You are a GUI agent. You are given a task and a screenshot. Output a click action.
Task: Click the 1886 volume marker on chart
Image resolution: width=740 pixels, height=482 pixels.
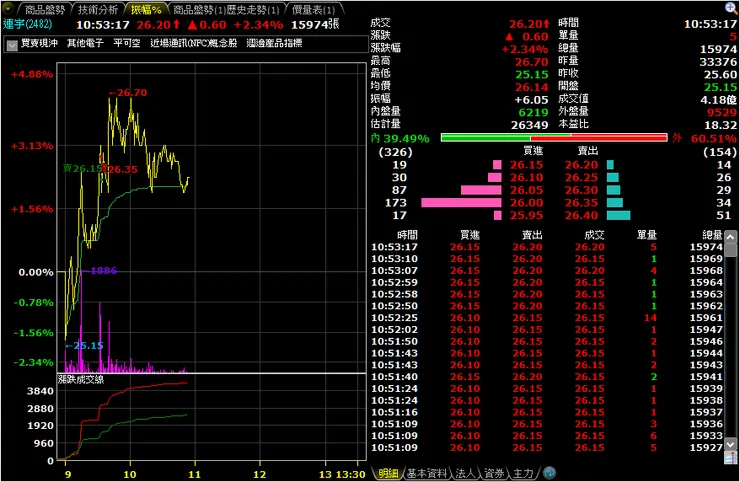pyautogui.click(x=100, y=271)
